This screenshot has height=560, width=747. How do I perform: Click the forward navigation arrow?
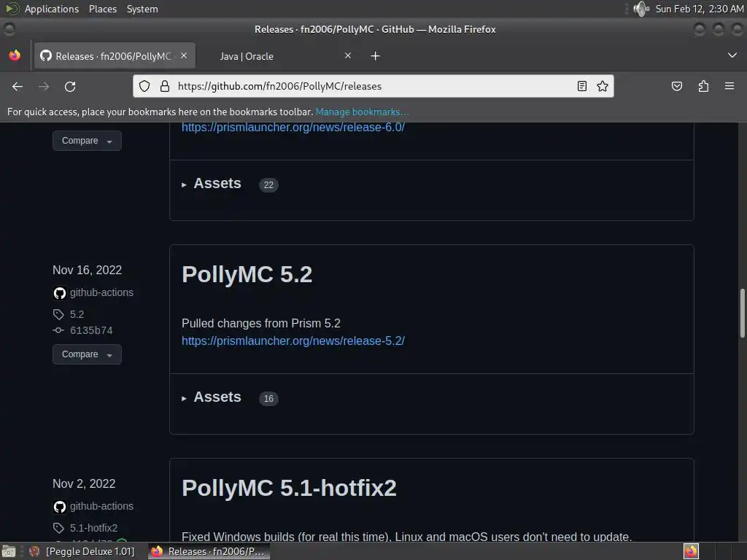pos(44,86)
